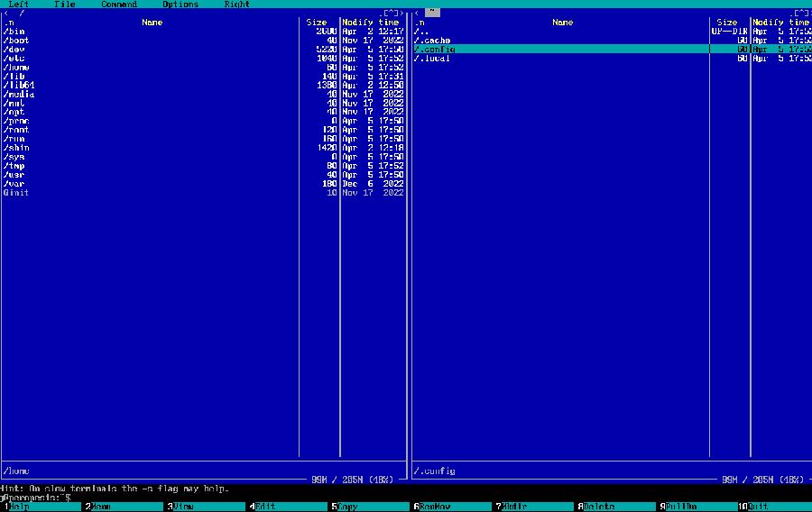Toggle sort order indicator in left panel

pyautogui.click(x=9, y=23)
